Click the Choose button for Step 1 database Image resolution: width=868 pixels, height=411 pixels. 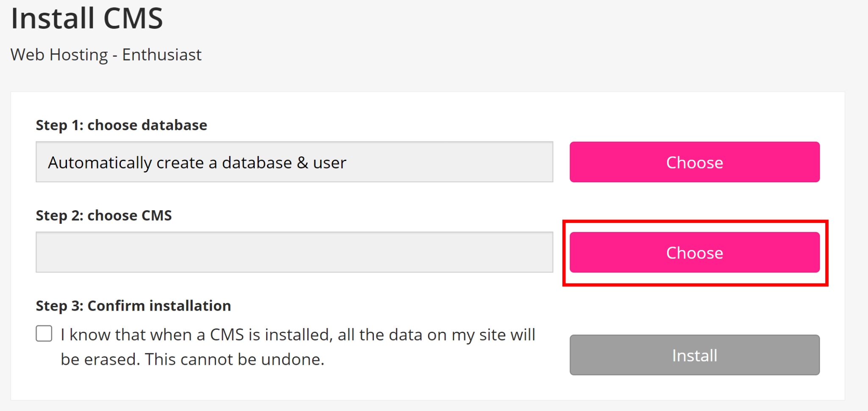pyautogui.click(x=694, y=162)
